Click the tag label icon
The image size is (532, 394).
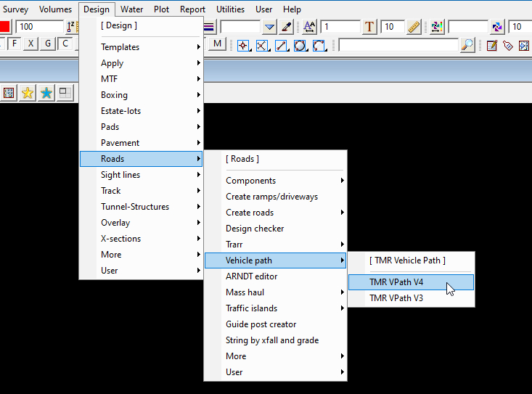(508, 45)
